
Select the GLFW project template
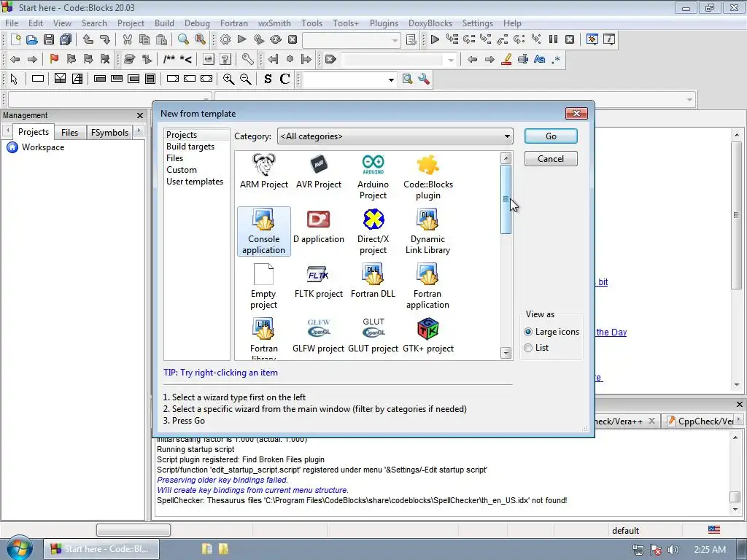tap(318, 335)
